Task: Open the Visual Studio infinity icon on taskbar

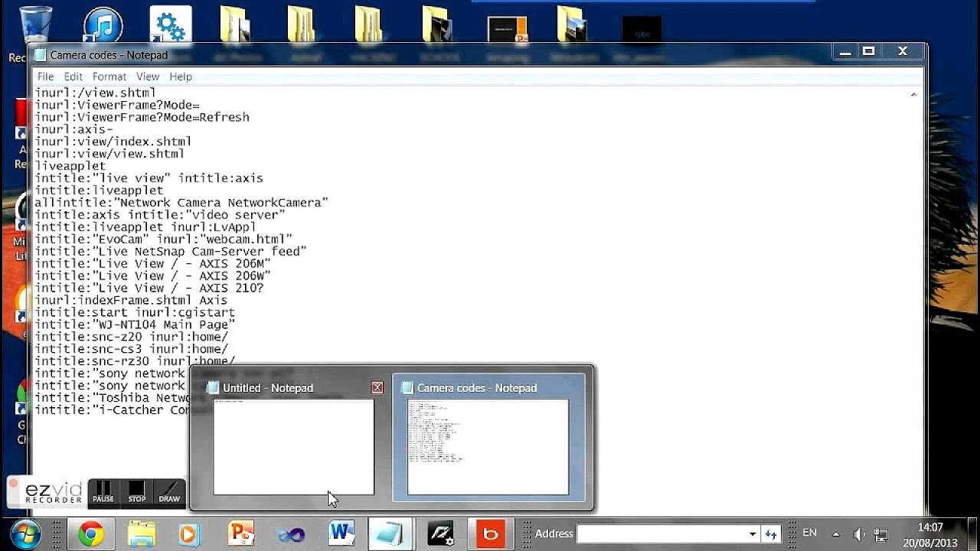Action: (x=291, y=534)
